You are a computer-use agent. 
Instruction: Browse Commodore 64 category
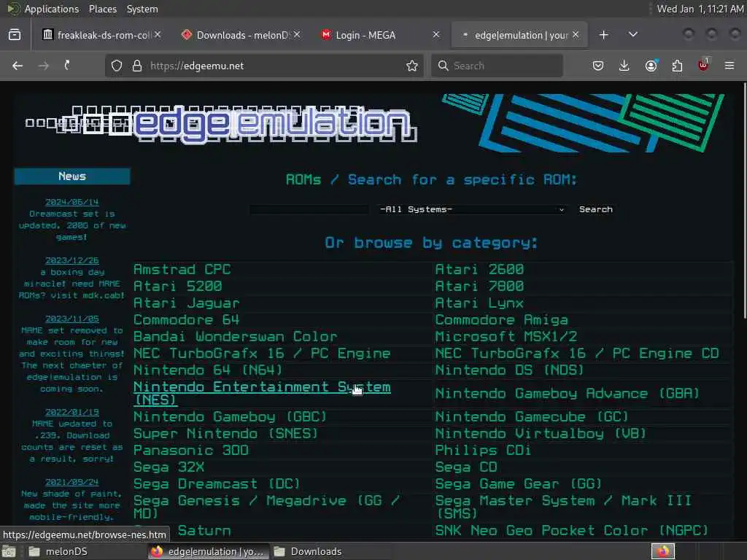tap(186, 320)
